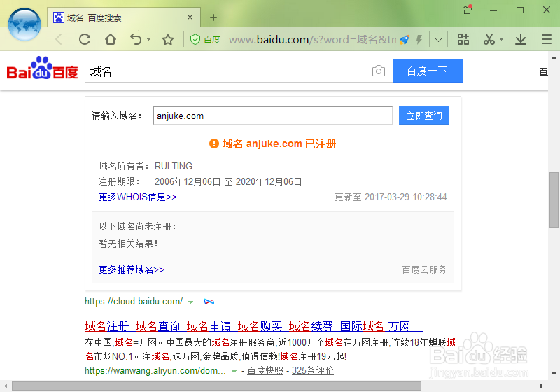Click the scissors screenshot tool

click(489, 39)
